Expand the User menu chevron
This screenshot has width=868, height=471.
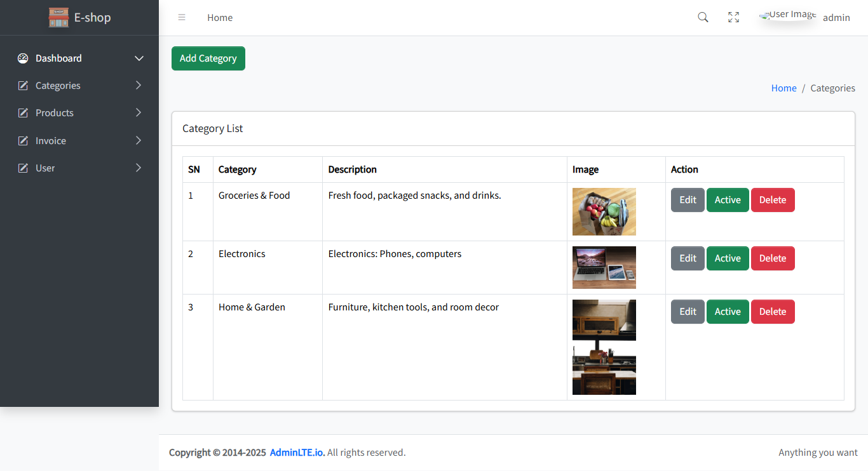point(139,168)
